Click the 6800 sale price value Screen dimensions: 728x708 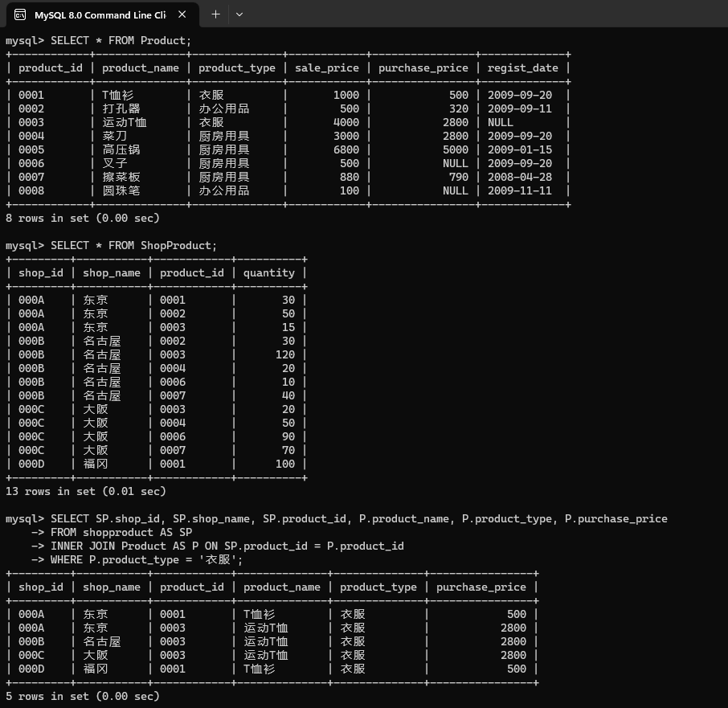click(x=346, y=149)
